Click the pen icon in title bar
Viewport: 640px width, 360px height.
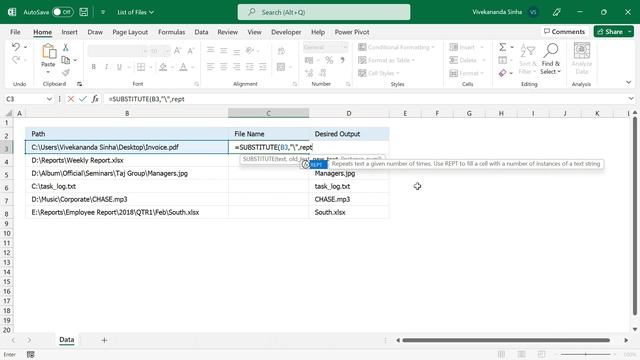pyautogui.click(x=556, y=12)
